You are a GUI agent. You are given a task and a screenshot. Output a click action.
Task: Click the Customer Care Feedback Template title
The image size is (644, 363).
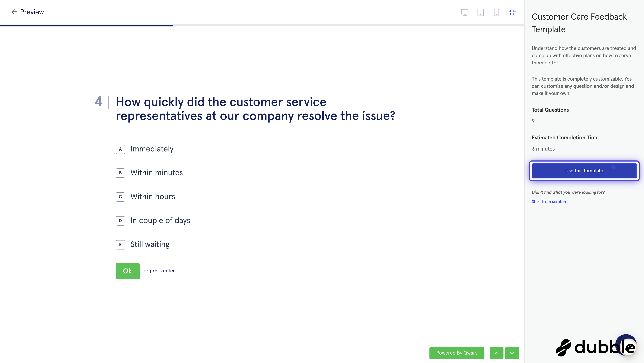(x=579, y=23)
